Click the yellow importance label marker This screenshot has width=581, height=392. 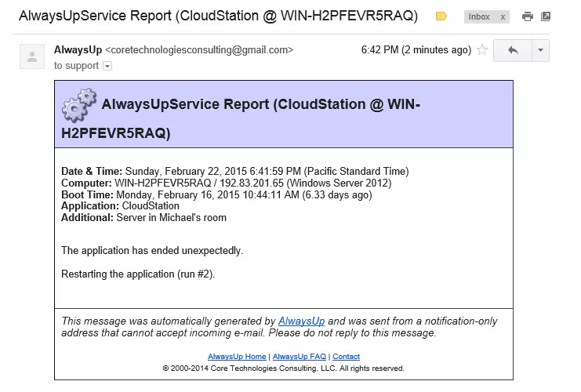click(x=441, y=16)
